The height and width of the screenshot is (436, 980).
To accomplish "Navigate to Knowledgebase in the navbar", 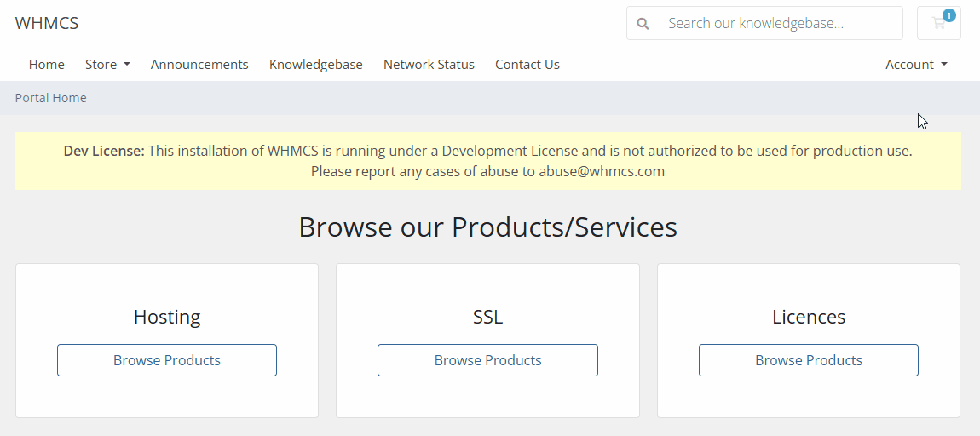I will tap(315, 65).
